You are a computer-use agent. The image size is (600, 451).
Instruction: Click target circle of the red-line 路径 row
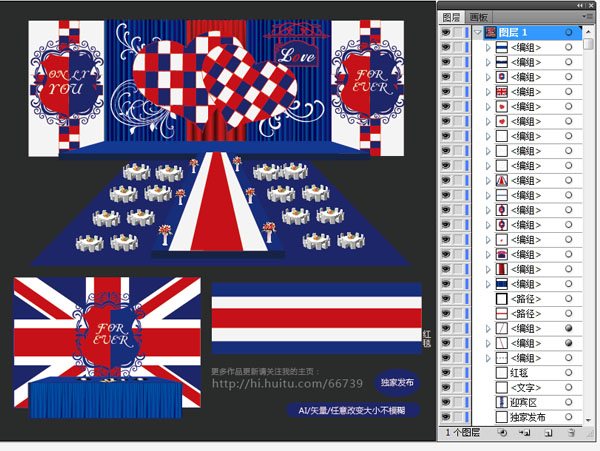(x=569, y=313)
